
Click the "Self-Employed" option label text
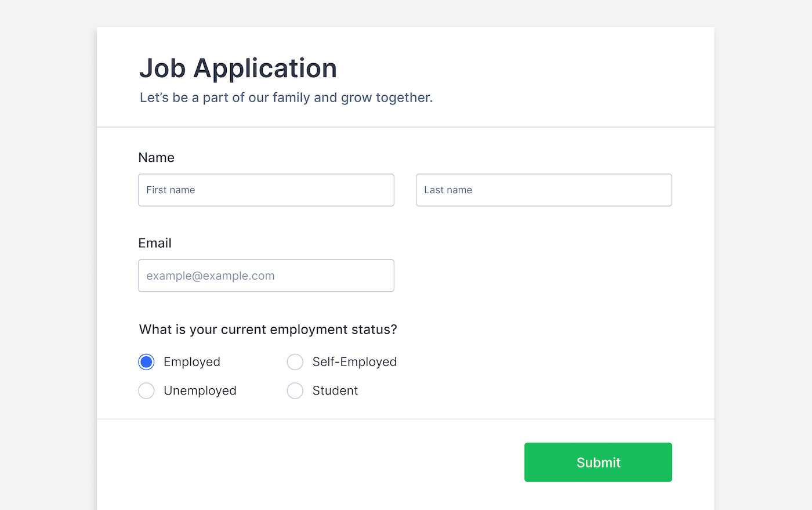(354, 362)
